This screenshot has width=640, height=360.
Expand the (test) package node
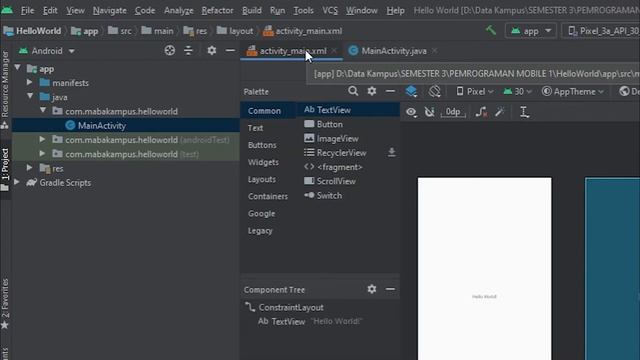[42, 154]
